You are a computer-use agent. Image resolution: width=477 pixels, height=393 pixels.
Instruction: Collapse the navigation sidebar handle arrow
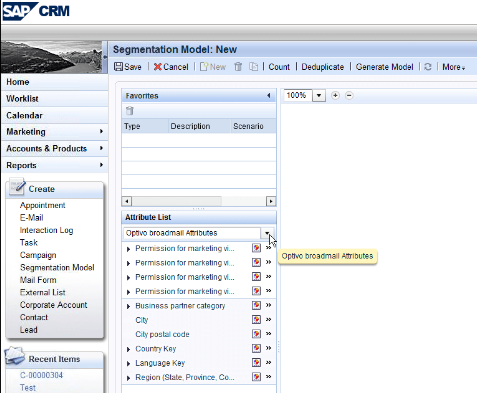tap(105, 57)
